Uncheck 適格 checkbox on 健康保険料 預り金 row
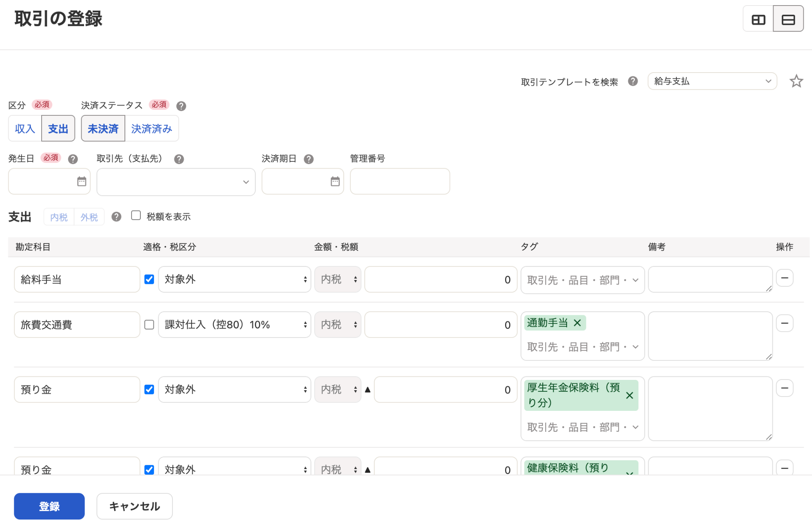 149,470
